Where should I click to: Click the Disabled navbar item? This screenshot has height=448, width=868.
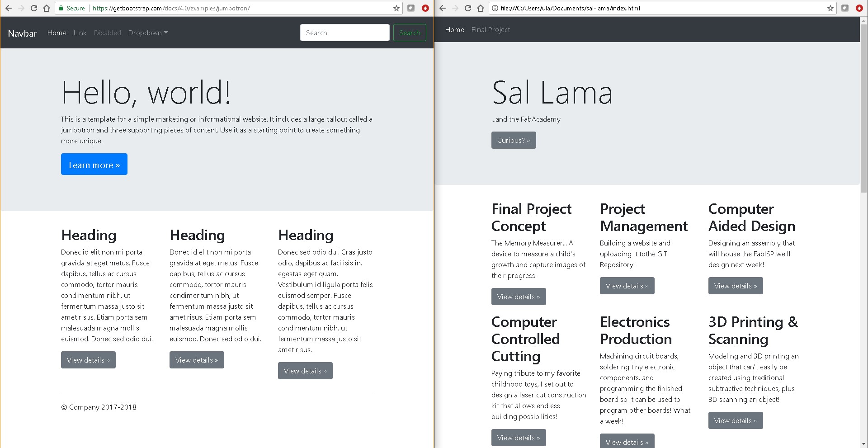pos(108,33)
